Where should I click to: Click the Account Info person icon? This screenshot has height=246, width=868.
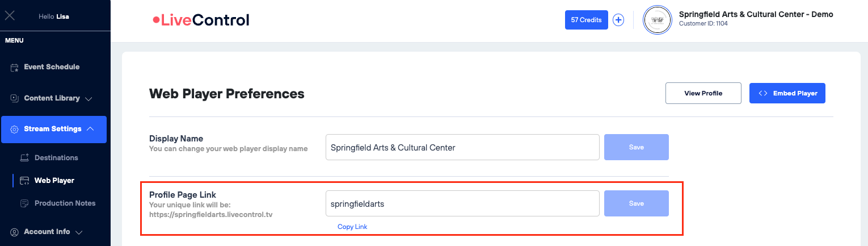point(15,232)
